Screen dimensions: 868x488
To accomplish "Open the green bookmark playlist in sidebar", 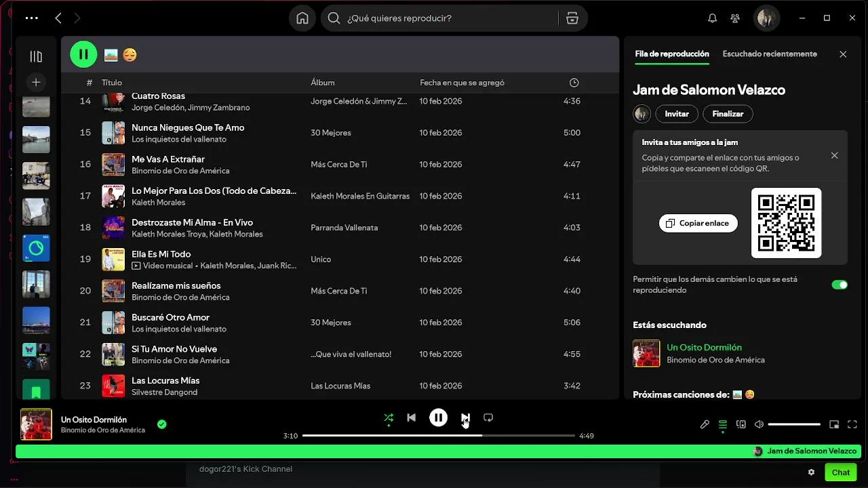I will tap(36, 390).
